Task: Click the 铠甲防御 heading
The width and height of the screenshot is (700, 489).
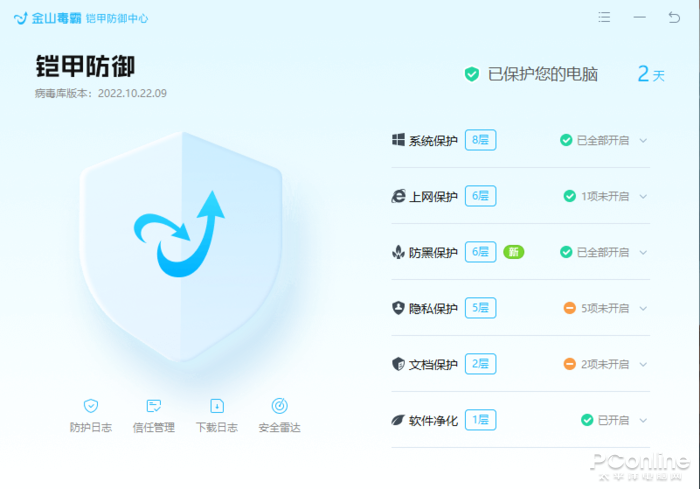Action: coord(85,67)
